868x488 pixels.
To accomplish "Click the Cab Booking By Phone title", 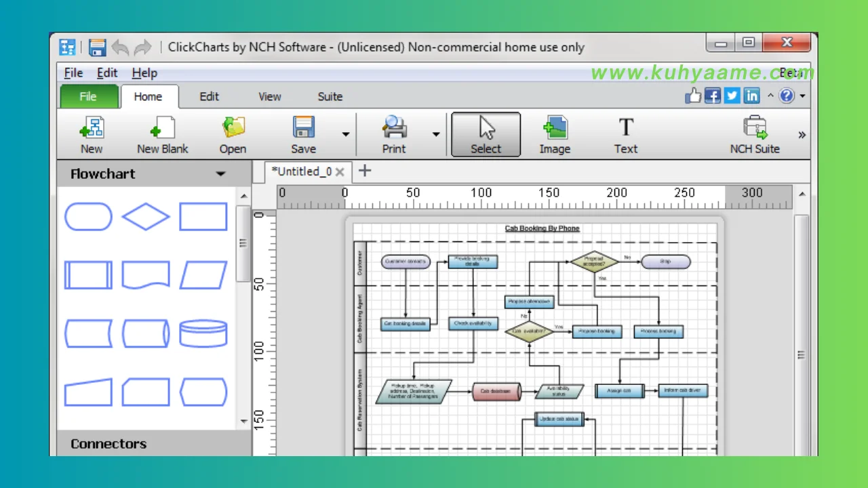I will pyautogui.click(x=542, y=228).
